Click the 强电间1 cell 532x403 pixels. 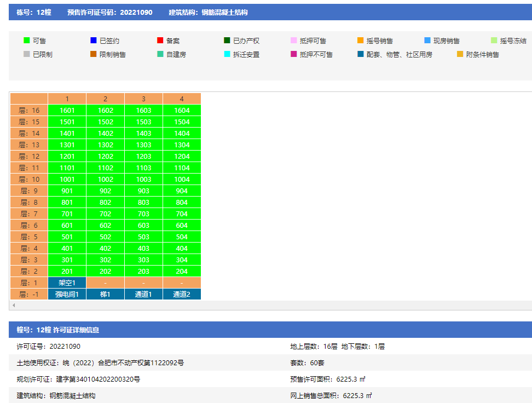click(67, 295)
